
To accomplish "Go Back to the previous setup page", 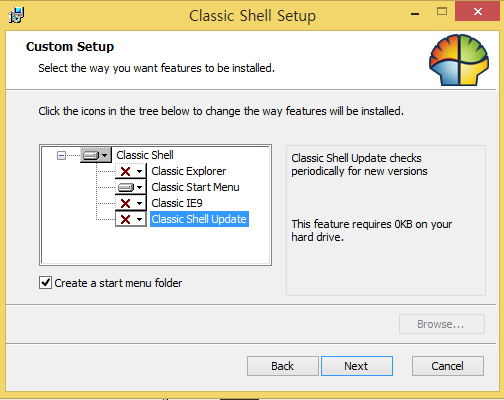I will click(283, 366).
